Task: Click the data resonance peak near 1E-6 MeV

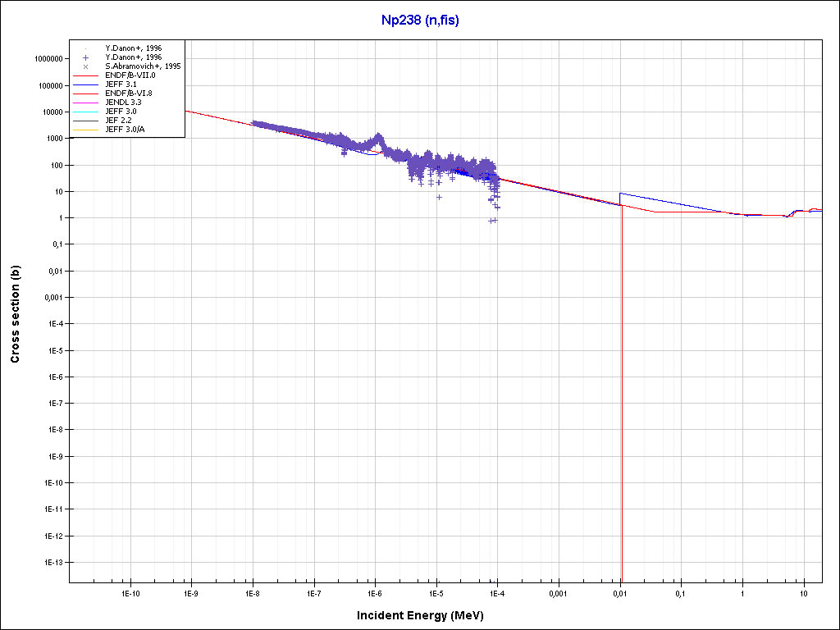Action: pyautogui.click(x=377, y=137)
